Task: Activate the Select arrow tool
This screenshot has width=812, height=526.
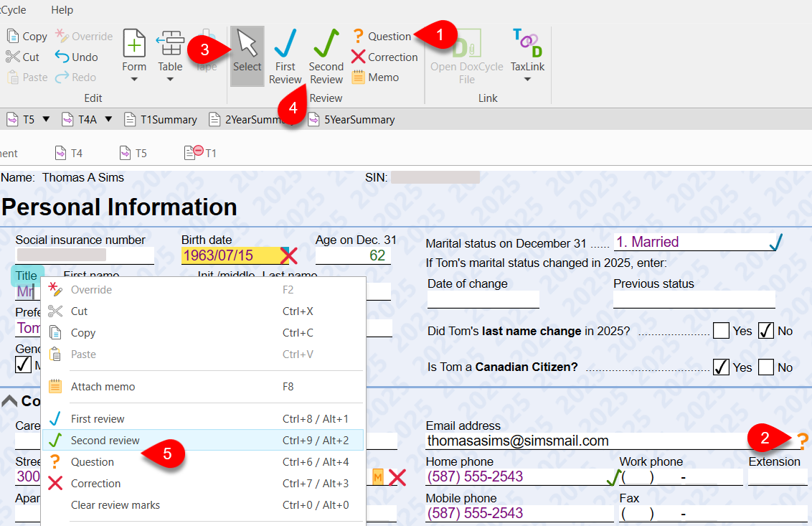Action: 247,55
